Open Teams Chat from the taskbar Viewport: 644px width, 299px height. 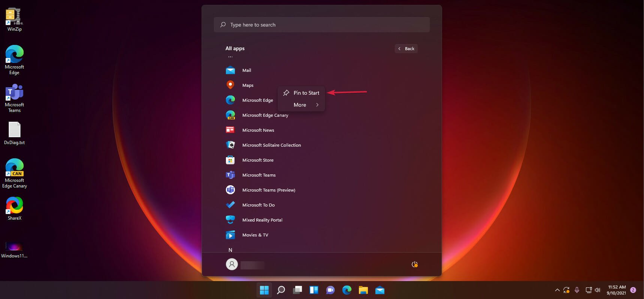pos(330,290)
